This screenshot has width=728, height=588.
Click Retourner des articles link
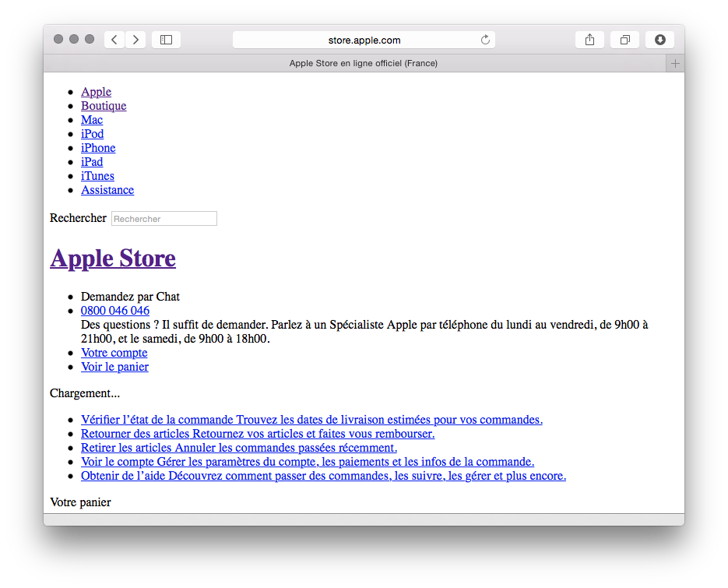click(x=258, y=433)
